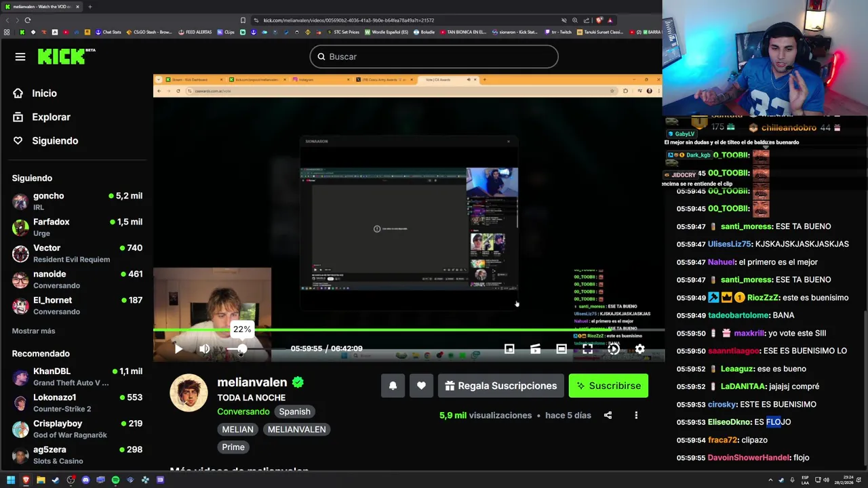Screen dimensions: 868x488
Task: Open the Kick hamburger sidebar menu
Action: click(x=20, y=57)
